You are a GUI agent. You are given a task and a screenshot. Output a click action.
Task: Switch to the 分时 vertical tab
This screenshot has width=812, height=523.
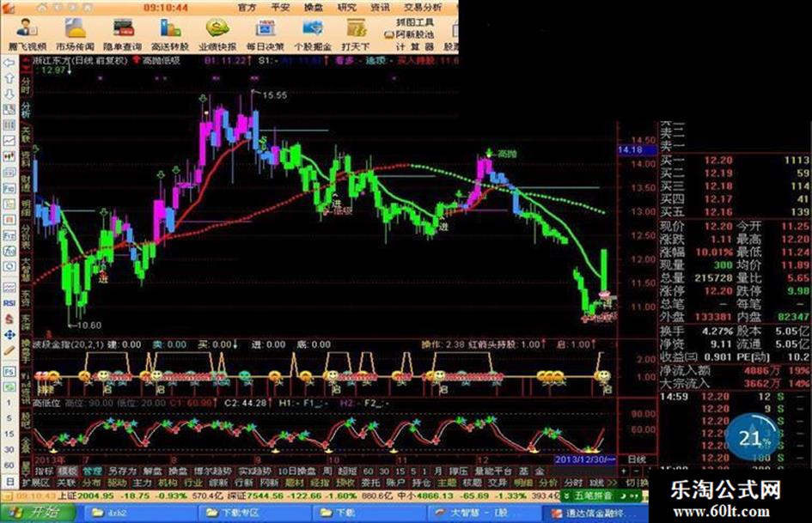pos(26,84)
